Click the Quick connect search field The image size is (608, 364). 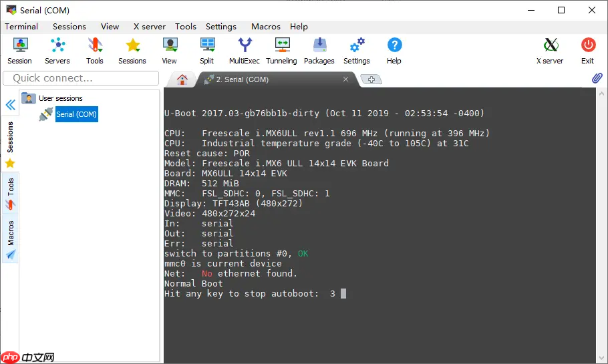80,78
